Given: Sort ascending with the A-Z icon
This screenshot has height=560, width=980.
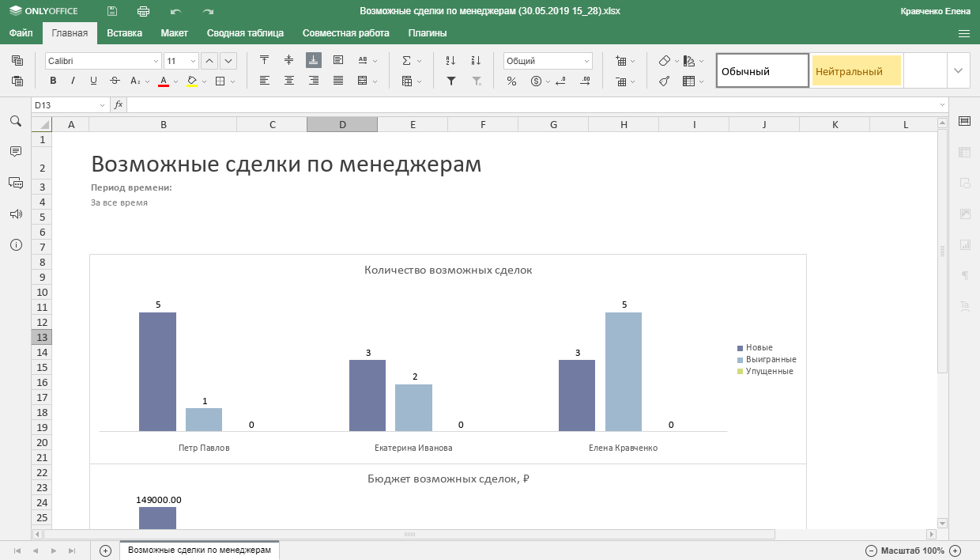Looking at the screenshot, I should (x=450, y=61).
